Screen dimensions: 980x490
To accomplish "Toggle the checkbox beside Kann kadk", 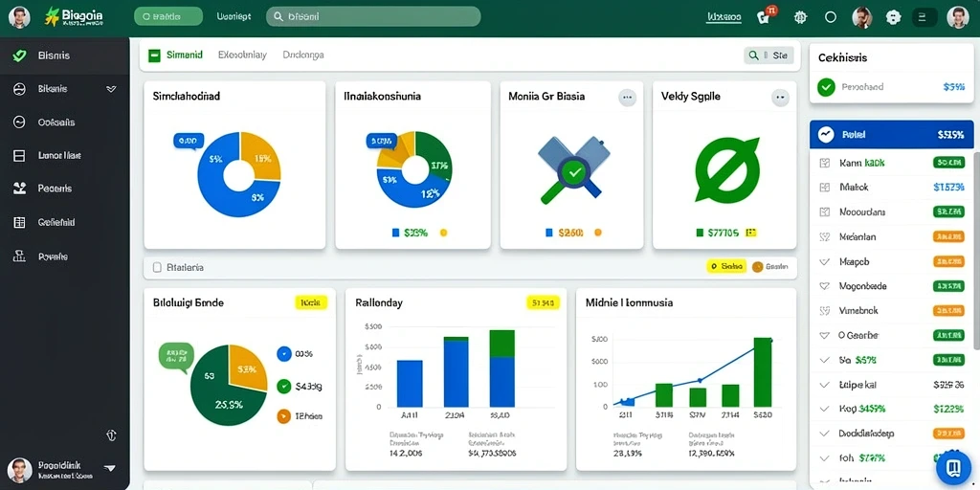I will pos(824,163).
